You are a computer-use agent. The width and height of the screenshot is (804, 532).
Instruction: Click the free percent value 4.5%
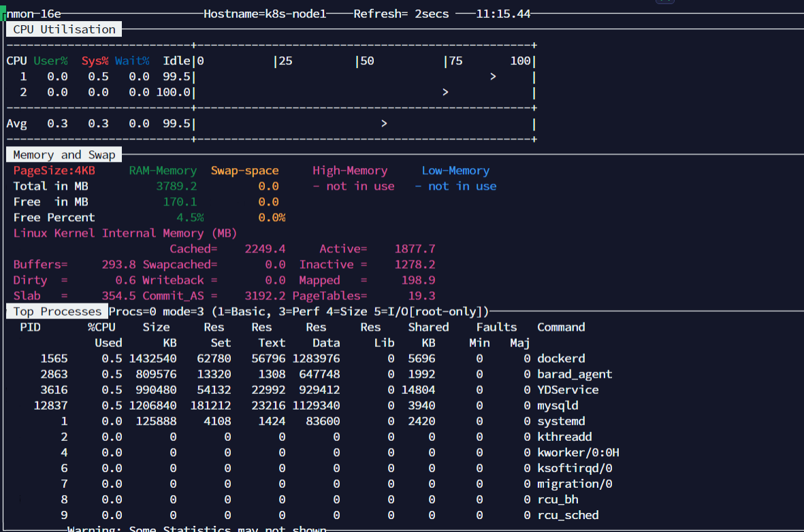point(190,218)
